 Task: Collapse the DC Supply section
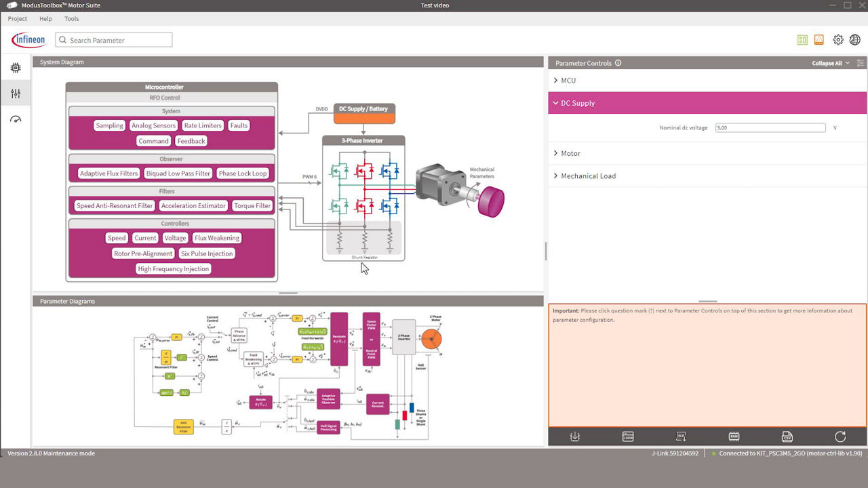click(577, 104)
